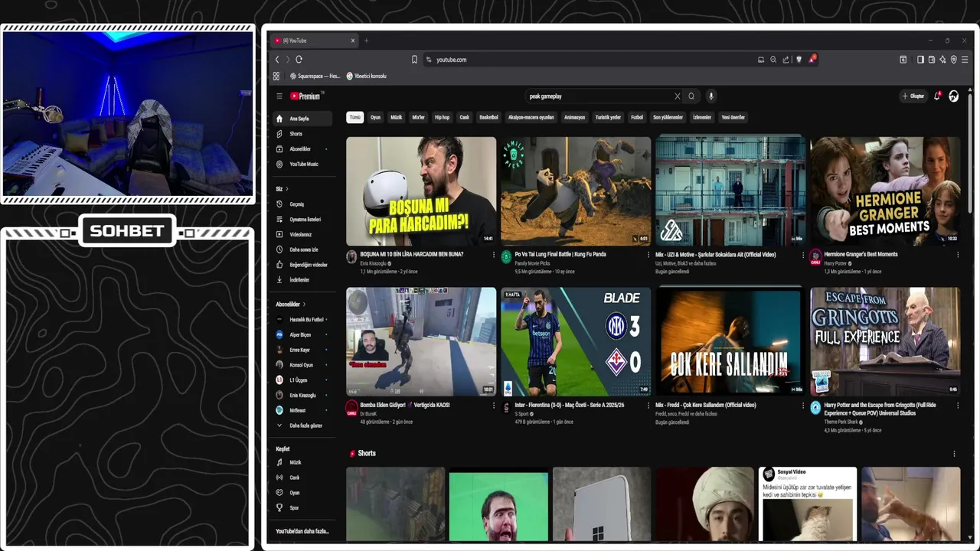Screen dimensions: 980x551
Task: Select the Hip hop filter chip
Action: (442, 118)
